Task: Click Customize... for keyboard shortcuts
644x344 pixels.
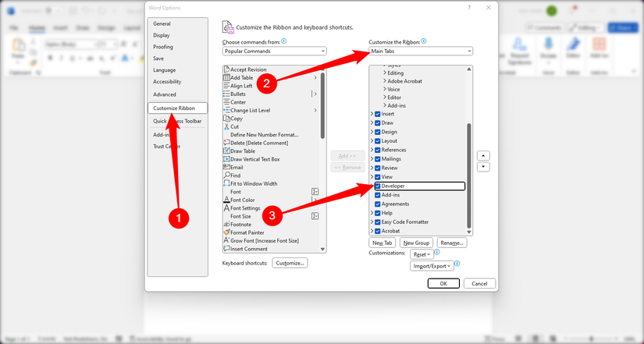Action: click(x=290, y=263)
